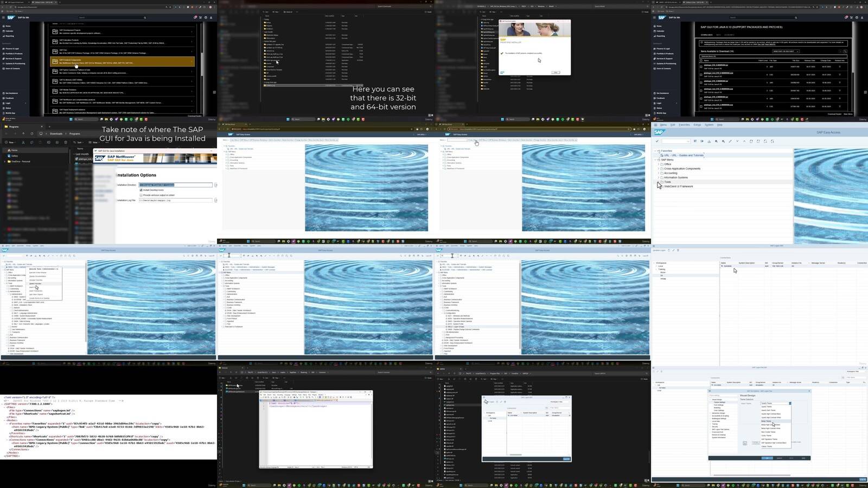Screen dimensions: 868x488
Task: Tick select-all checkbox in download items table header
Action: pyautogui.click(x=701, y=61)
